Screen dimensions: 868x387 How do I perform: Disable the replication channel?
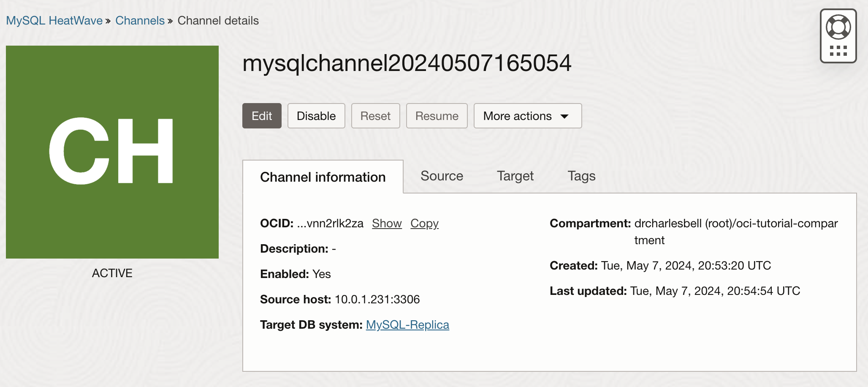pyautogui.click(x=316, y=115)
